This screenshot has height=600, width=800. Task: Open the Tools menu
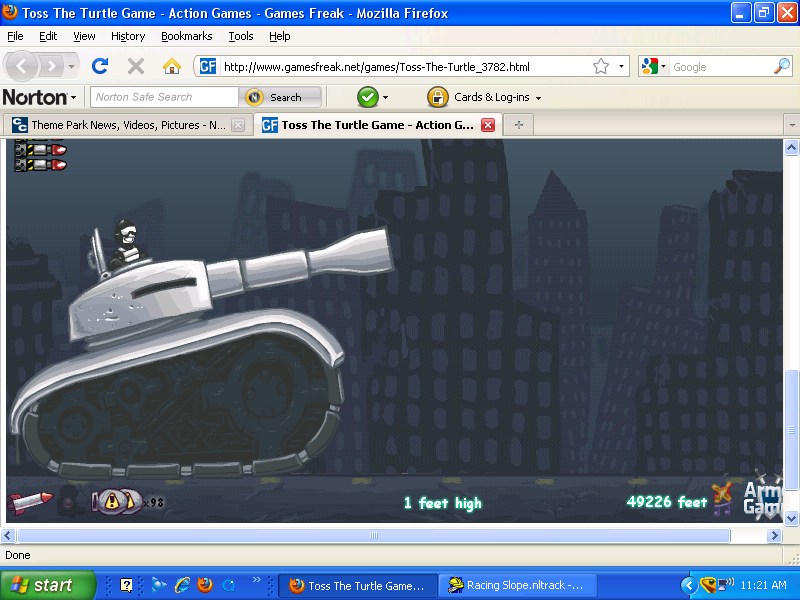(241, 36)
